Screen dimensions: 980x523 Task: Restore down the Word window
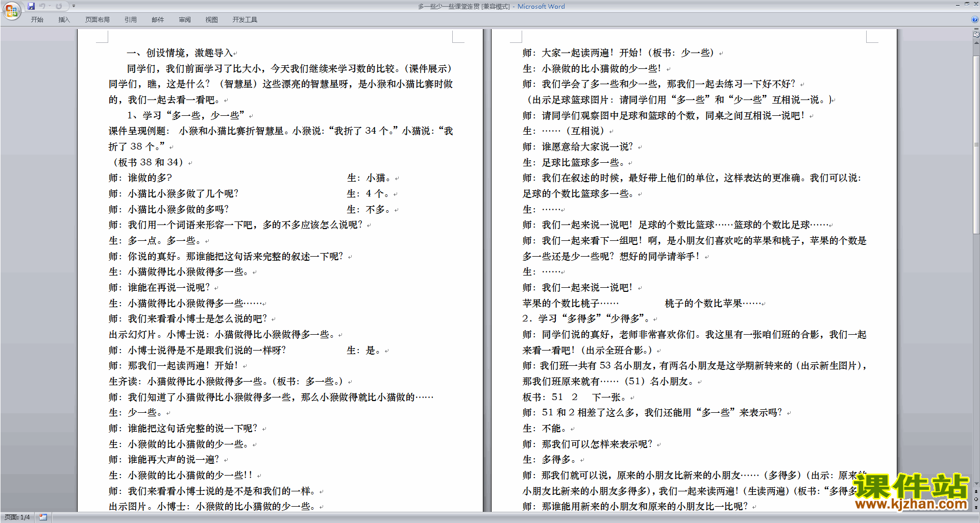(967, 5)
